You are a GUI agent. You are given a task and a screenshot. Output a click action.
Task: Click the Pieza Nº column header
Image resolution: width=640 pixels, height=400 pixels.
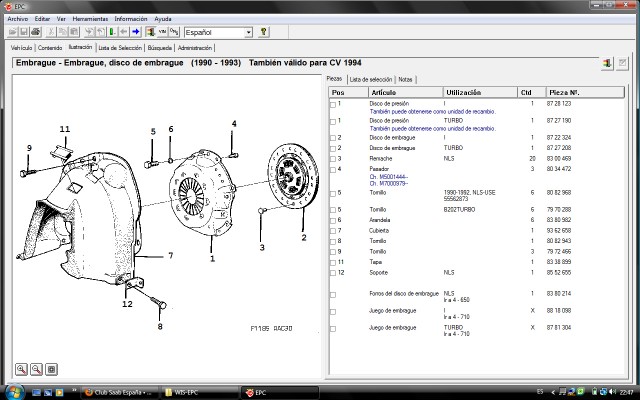584,93
